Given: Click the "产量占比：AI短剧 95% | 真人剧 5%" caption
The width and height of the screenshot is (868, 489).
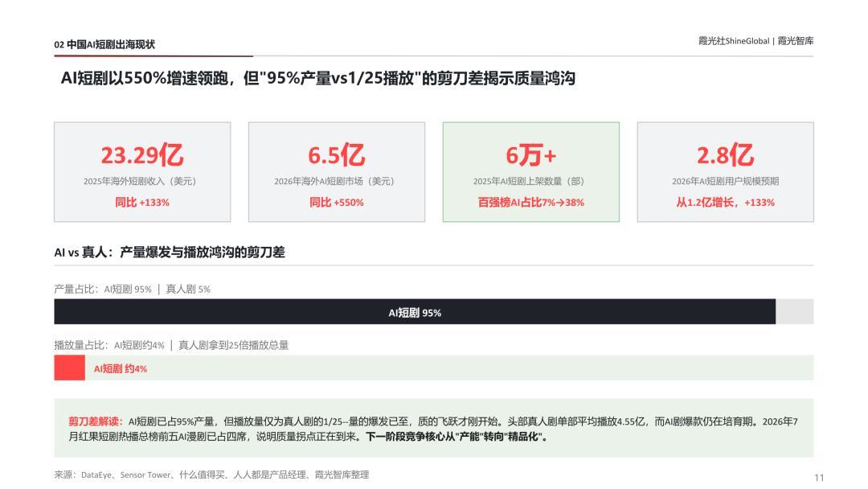Looking at the screenshot, I should click(x=133, y=289).
